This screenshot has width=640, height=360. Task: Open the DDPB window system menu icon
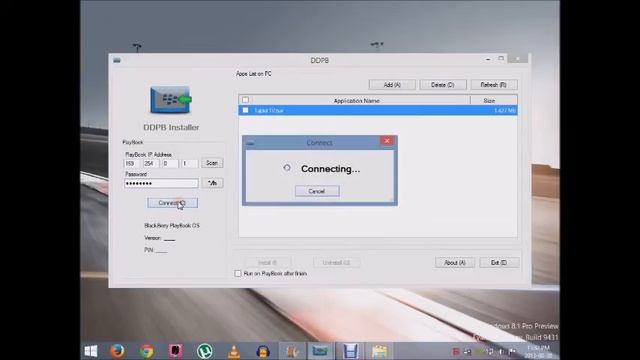[117, 60]
